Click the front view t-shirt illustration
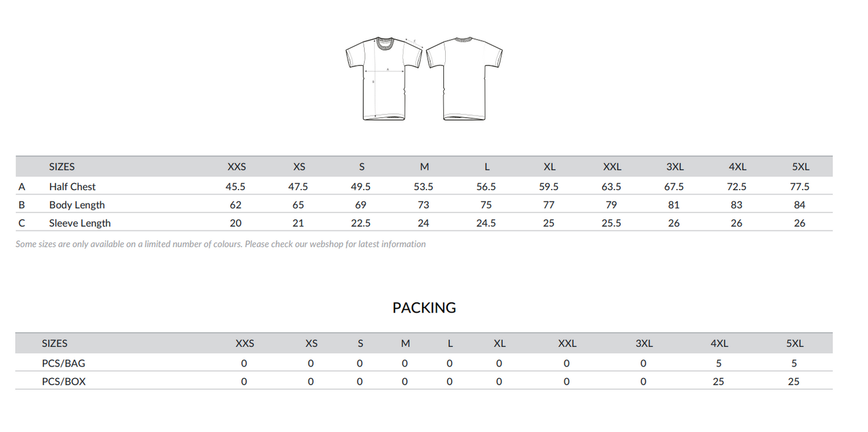Image resolution: width=868 pixels, height=432 pixels. click(x=384, y=78)
